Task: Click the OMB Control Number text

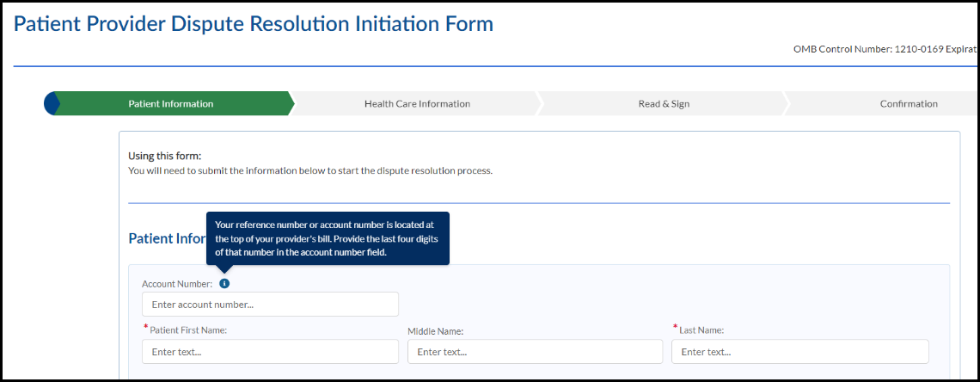Action: (884, 49)
